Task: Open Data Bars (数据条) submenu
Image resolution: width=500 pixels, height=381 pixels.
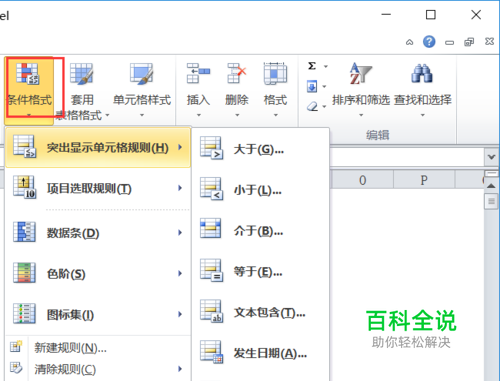Action: (x=98, y=232)
